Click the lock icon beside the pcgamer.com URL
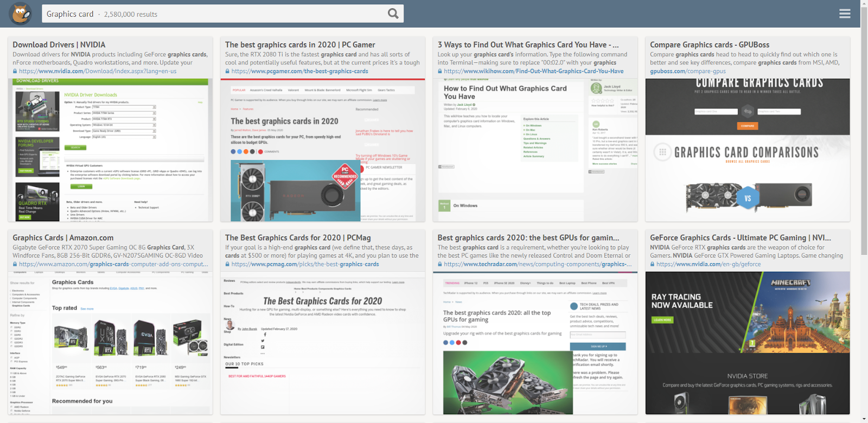This screenshot has height=423, width=868. coord(228,71)
